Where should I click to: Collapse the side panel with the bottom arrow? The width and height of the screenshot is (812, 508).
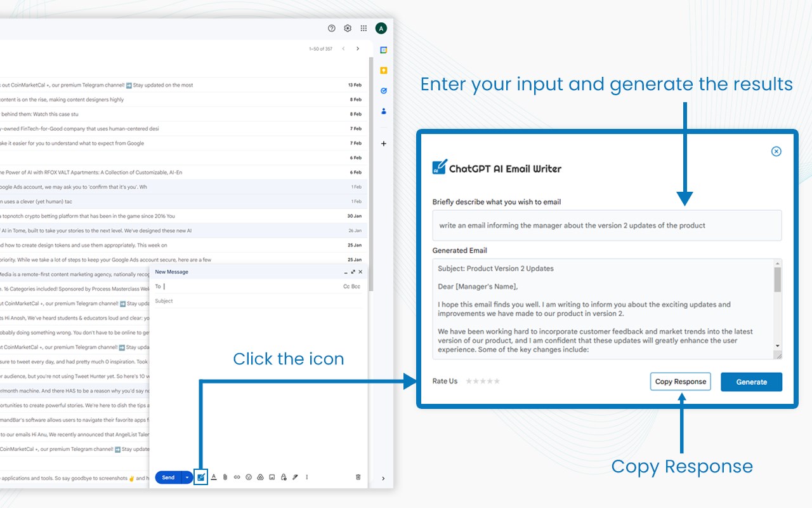[x=383, y=478]
